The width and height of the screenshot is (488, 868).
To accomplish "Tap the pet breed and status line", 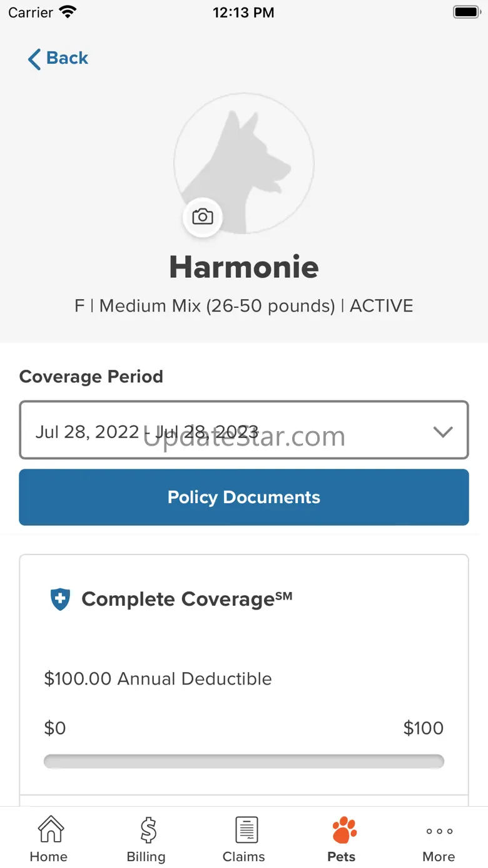I will [244, 306].
